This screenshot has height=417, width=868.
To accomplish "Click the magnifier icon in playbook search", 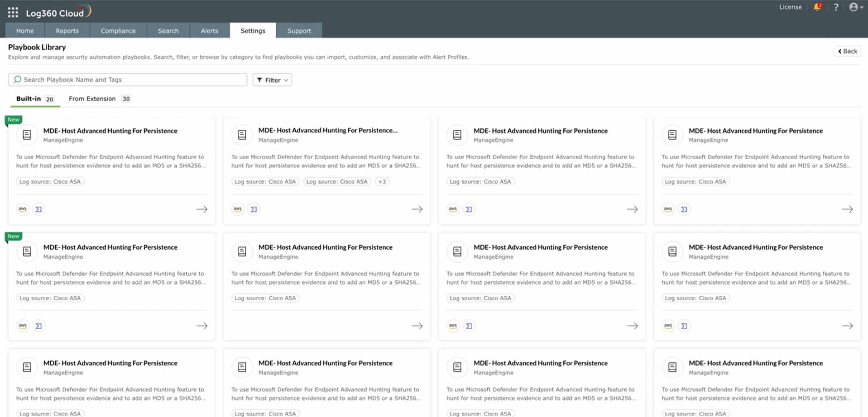I will [17, 80].
